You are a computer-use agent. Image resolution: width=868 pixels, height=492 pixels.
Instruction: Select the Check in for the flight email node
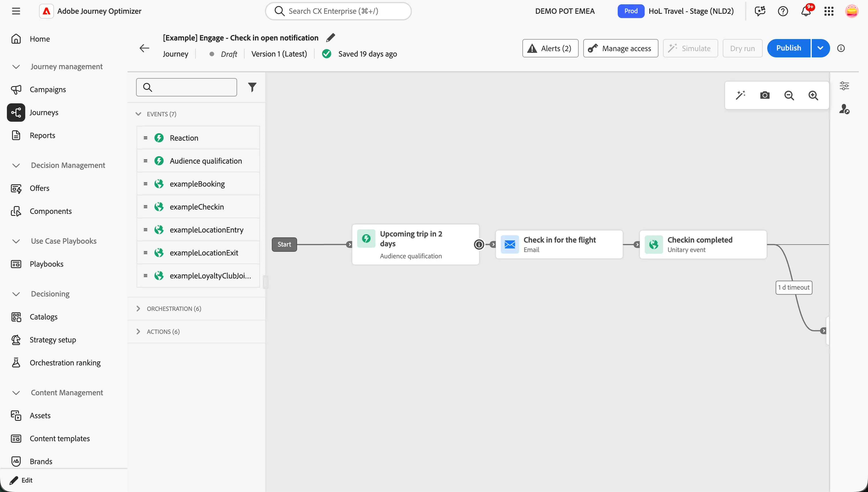point(559,244)
